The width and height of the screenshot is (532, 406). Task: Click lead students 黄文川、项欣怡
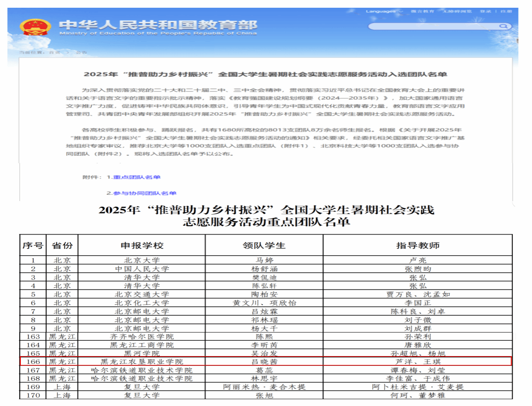tap(264, 303)
